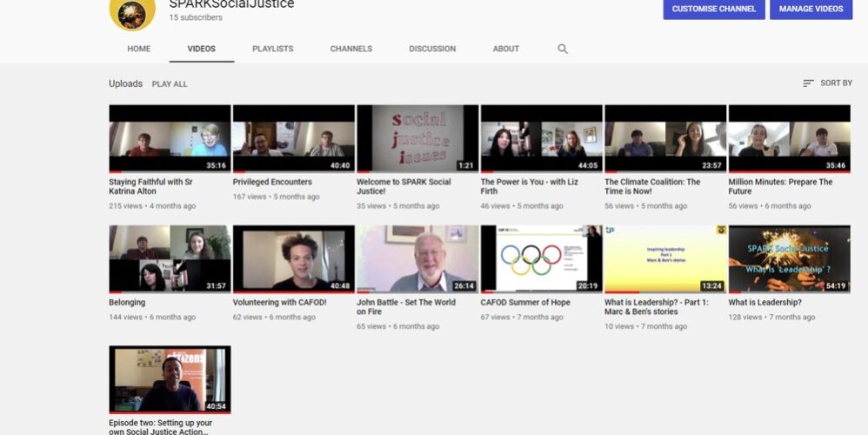Open the Sort By menu
This screenshot has width=868, height=435.
(828, 83)
